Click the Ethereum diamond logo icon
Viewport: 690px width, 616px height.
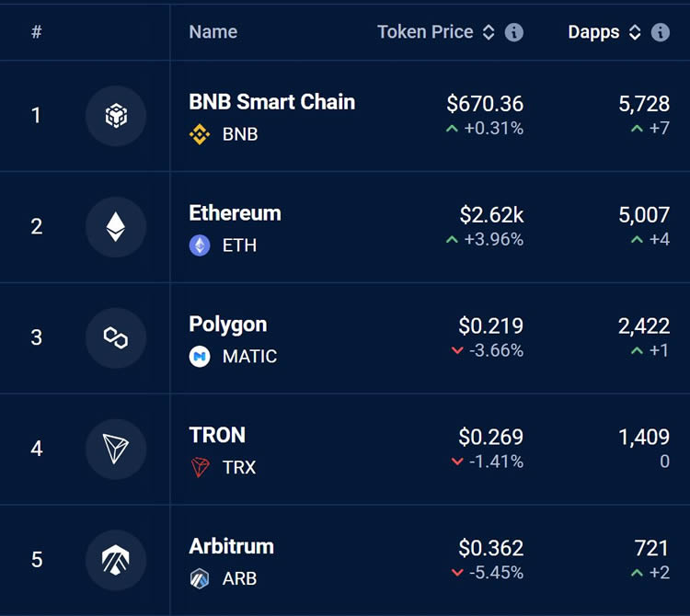116,226
